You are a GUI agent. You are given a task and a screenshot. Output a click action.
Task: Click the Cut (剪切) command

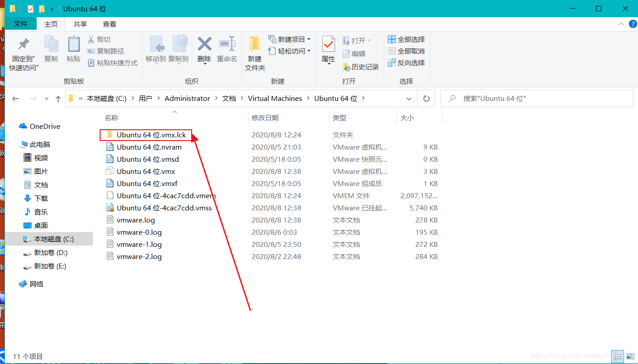pyautogui.click(x=99, y=40)
